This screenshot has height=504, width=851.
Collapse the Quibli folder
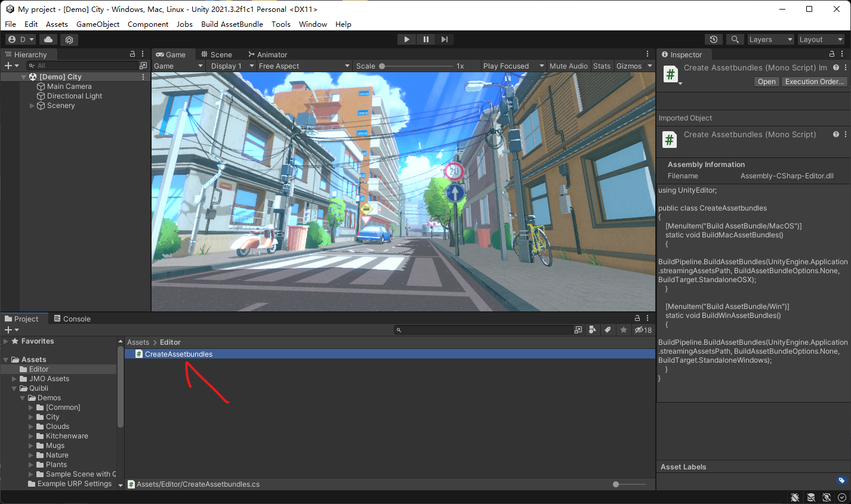click(x=14, y=388)
